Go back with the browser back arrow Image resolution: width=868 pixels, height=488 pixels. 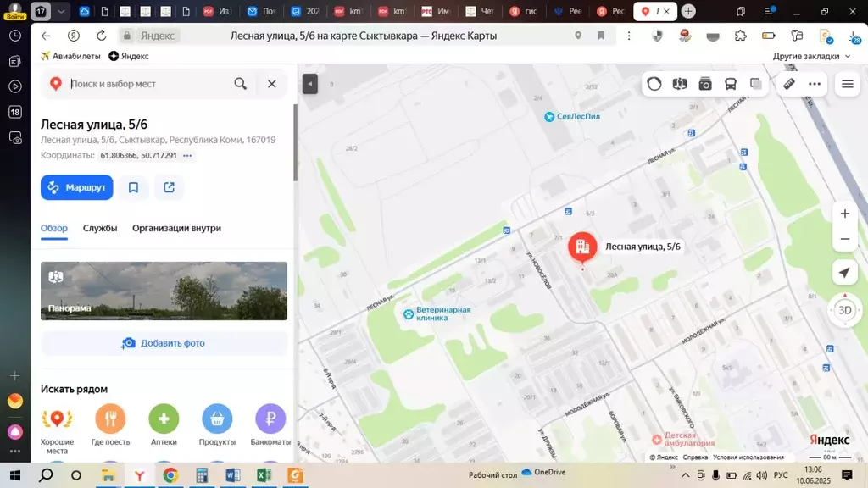46,36
